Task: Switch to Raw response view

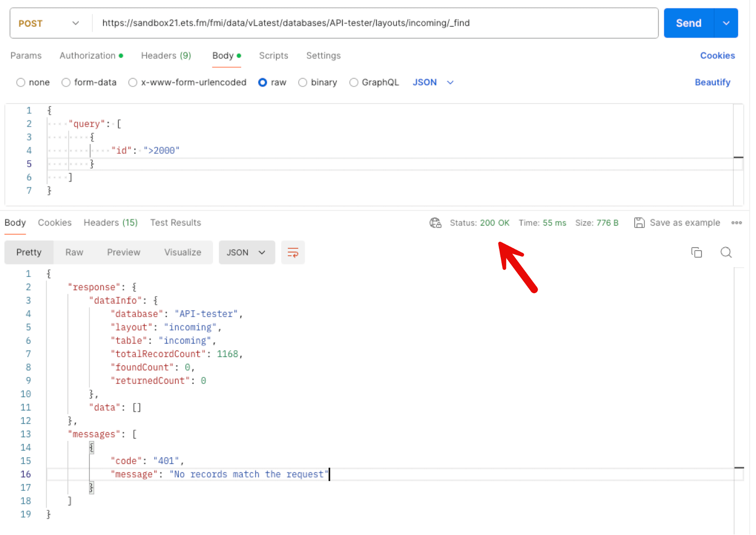Action: [74, 253]
